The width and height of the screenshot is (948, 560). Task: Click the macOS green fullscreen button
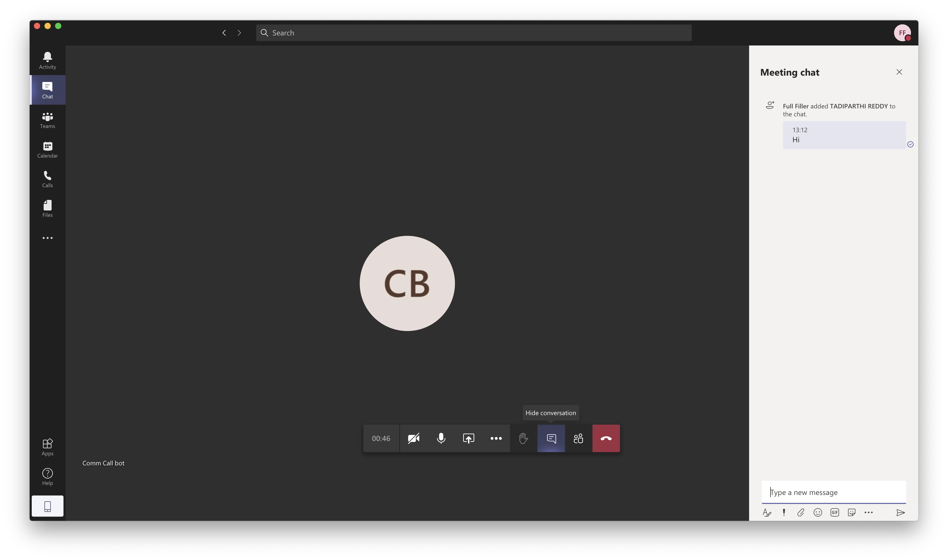(58, 26)
